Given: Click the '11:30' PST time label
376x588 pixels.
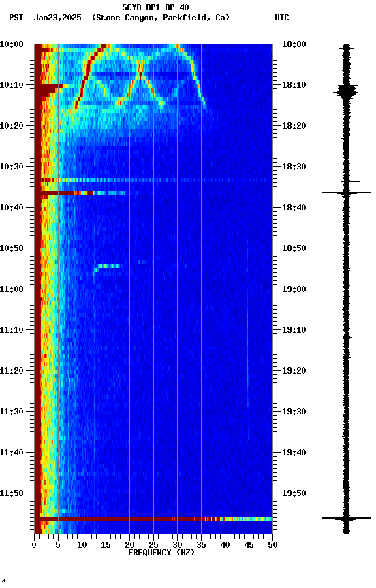Looking at the screenshot, I should (x=12, y=412).
